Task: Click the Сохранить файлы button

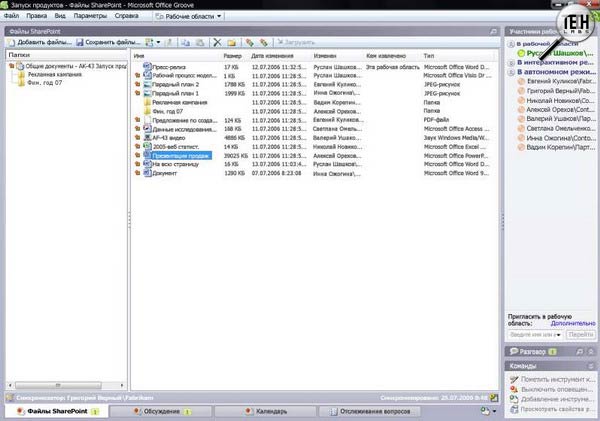Action: pyautogui.click(x=108, y=42)
